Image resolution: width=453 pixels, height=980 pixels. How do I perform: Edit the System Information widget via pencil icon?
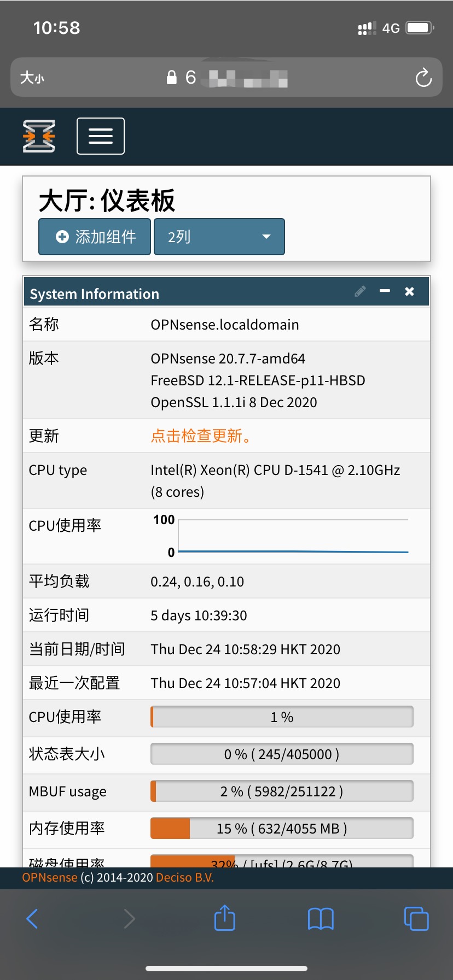point(360,291)
